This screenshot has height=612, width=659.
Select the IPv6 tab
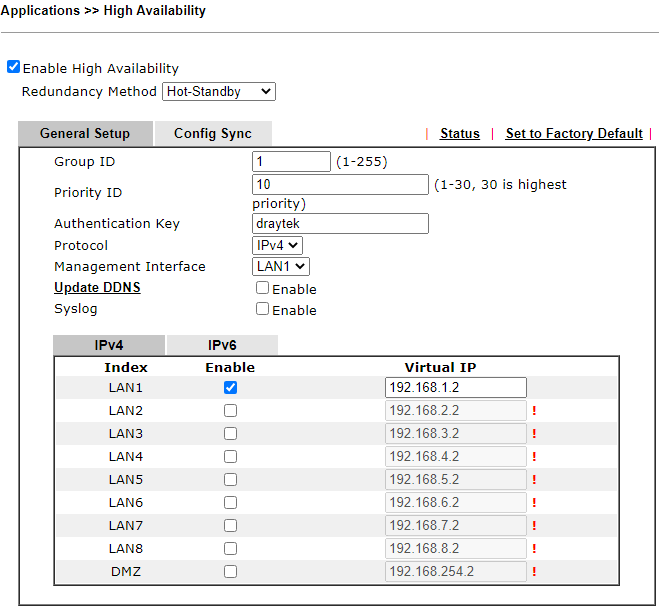click(x=222, y=345)
